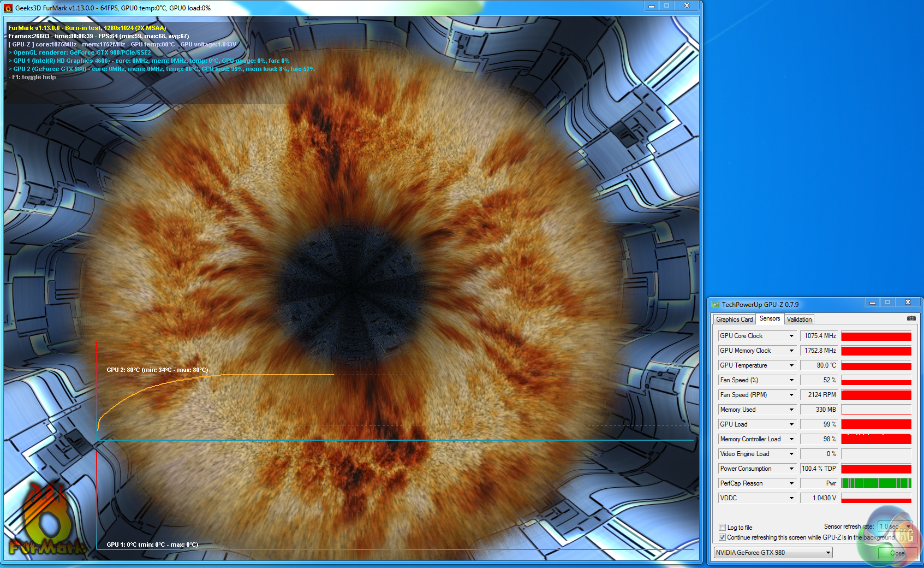Expand the VDDC sensor dropdown
Viewport: 924px width, 568px height.
click(x=791, y=498)
